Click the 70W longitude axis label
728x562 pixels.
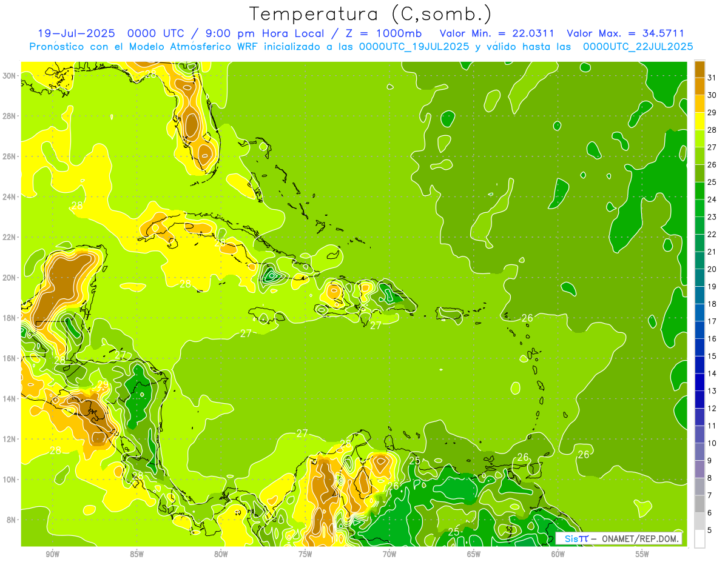click(x=389, y=554)
